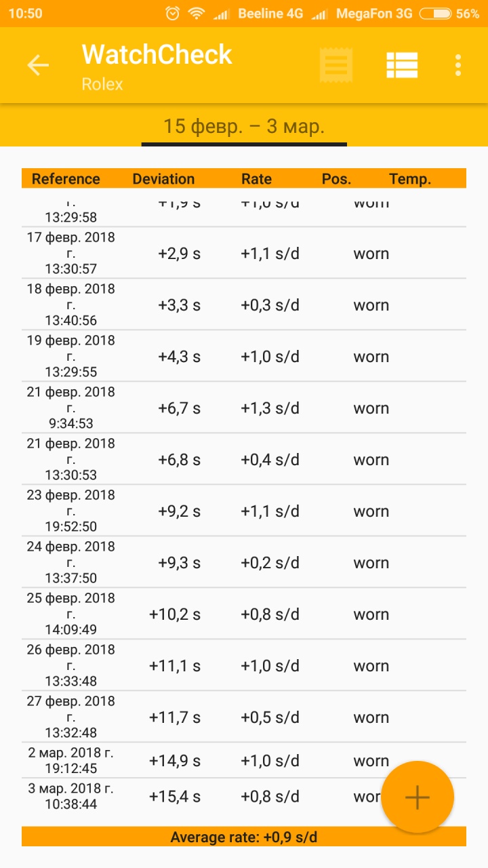Select the row with deviation +6,7 s
Viewport: 488px width, 868px height.
(x=244, y=408)
